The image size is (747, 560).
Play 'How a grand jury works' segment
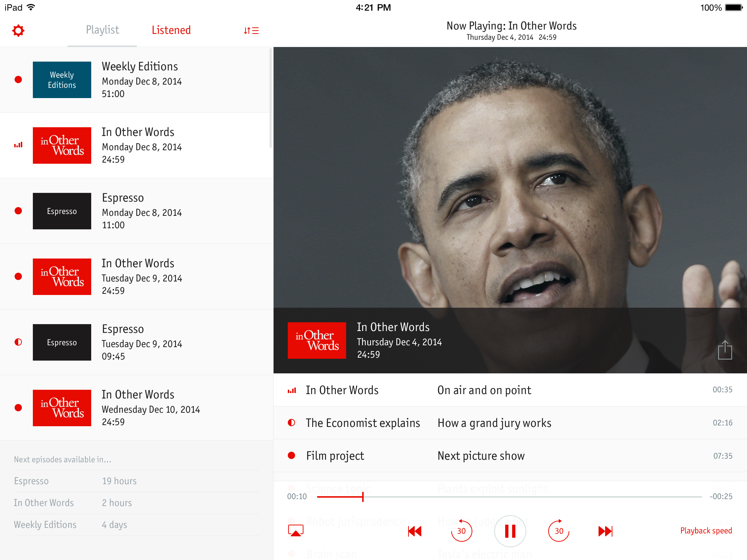pos(510,423)
